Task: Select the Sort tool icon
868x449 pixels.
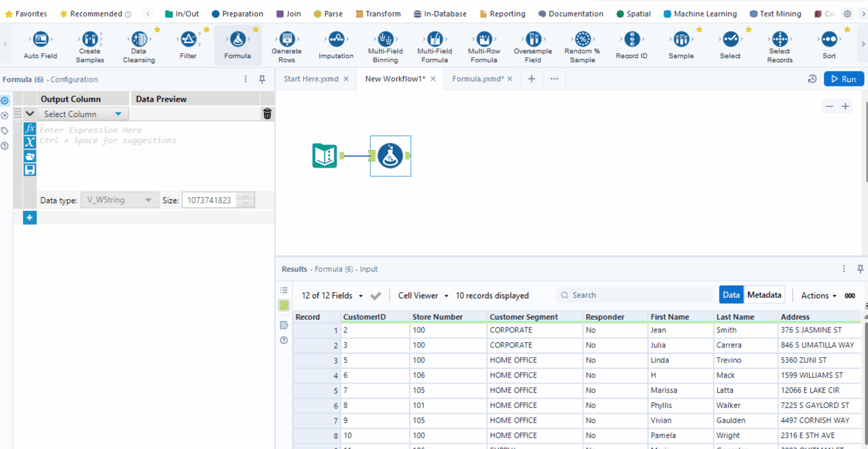Action: 829,40
